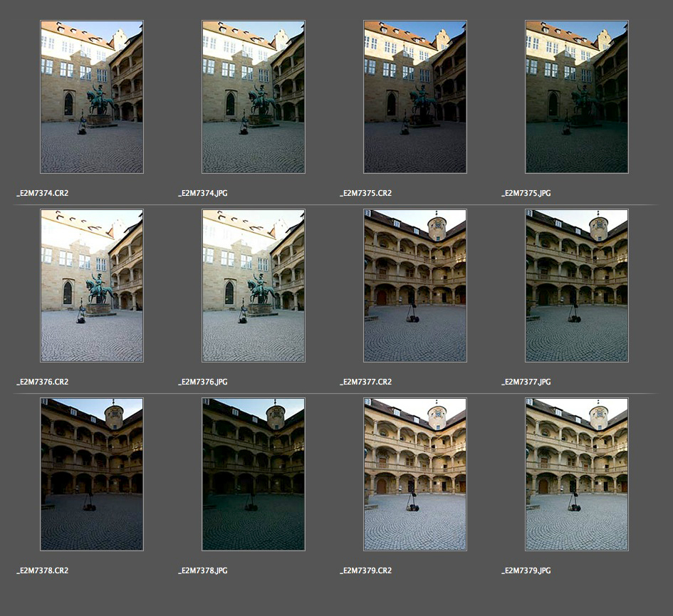Click the _E2M7379.JPG thumbnail image

point(577,474)
